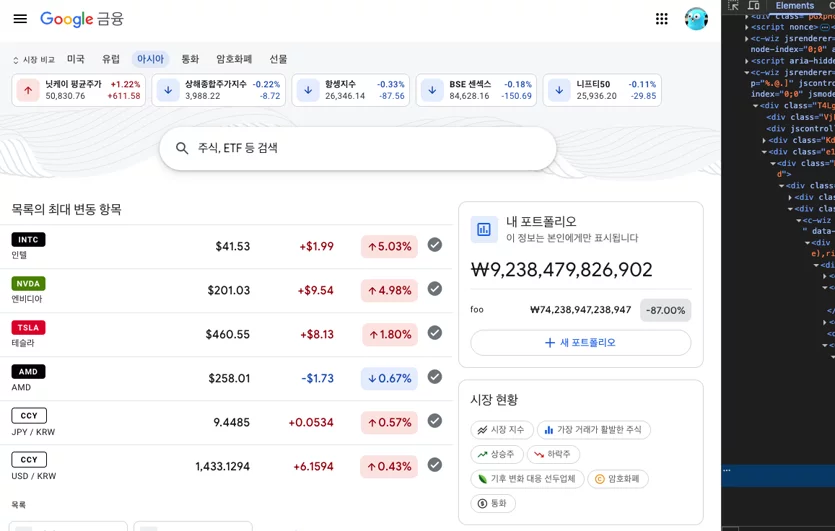Expand the script nonce node
835x531 pixels.
tap(747, 27)
